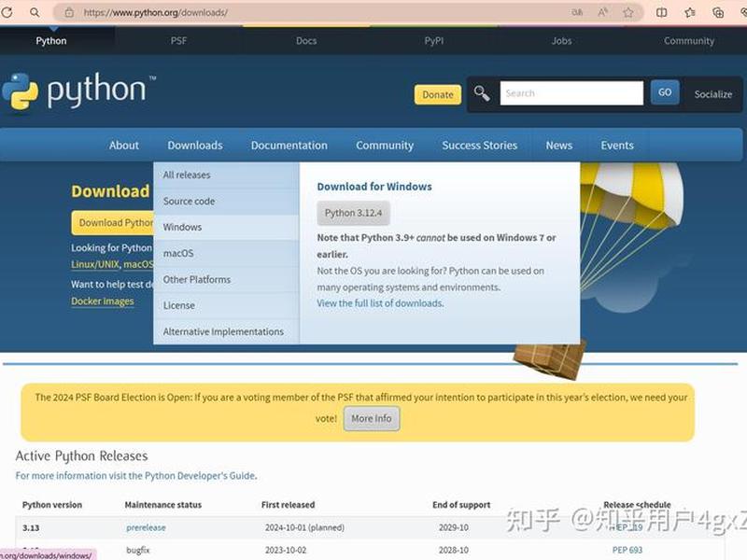Image resolution: width=747 pixels, height=560 pixels.
Task: Open the favorites list icon
Action: pyautogui.click(x=690, y=12)
